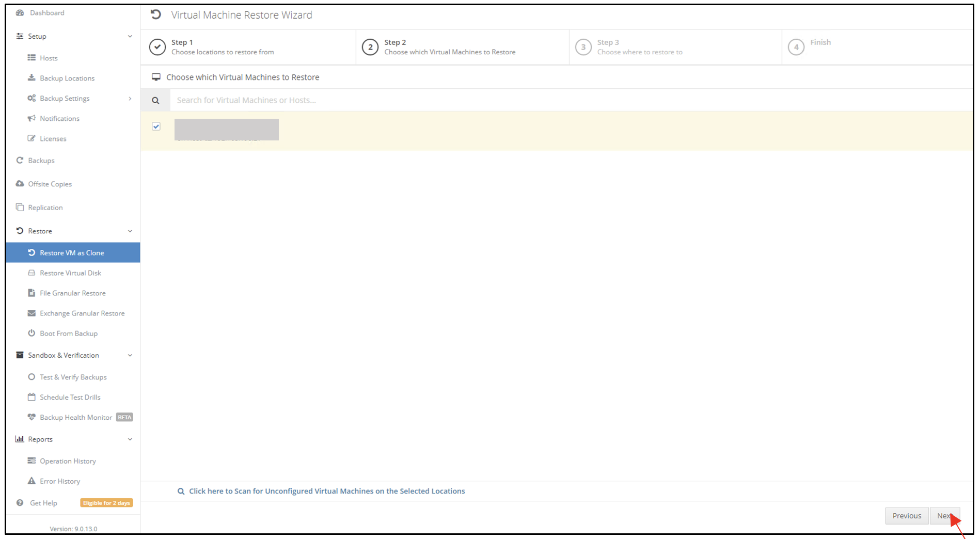Click the Get Help question mark icon
980x539 pixels.
coord(20,503)
